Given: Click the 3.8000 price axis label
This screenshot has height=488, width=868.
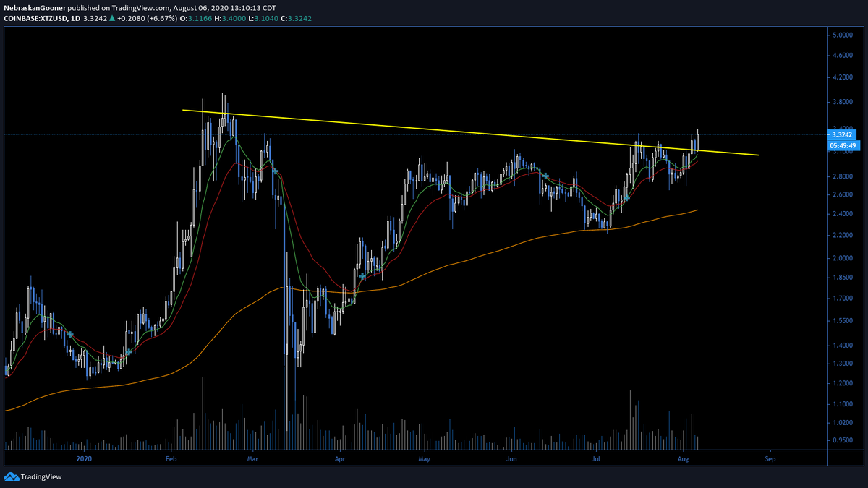Looking at the screenshot, I should click(x=842, y=102).
